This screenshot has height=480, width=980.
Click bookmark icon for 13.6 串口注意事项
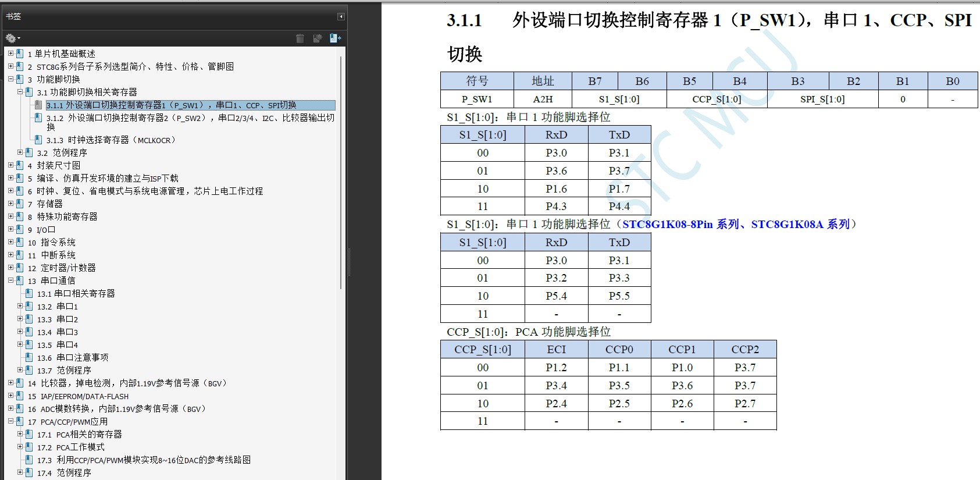[x=29, y=357]
